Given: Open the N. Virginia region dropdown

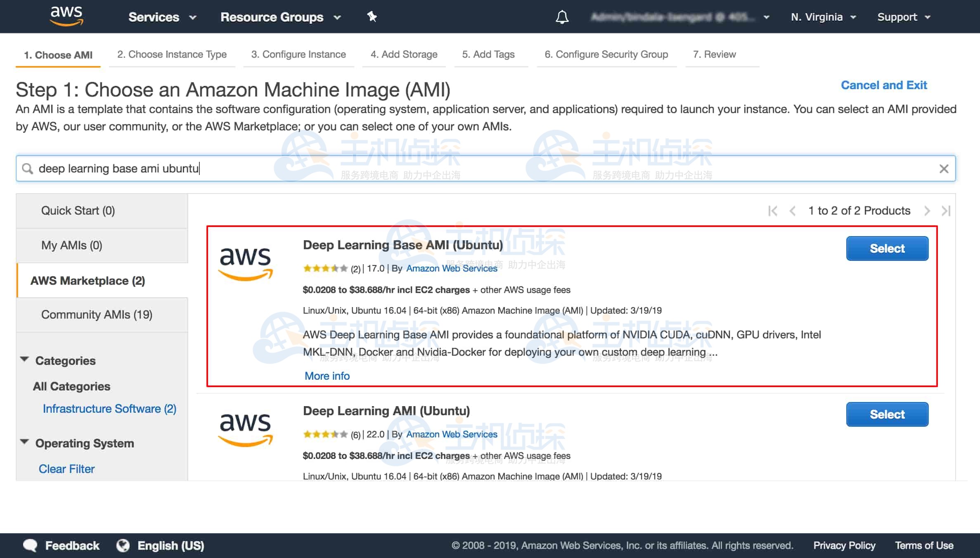Looking at the screenshot, I should coord(823,17).
